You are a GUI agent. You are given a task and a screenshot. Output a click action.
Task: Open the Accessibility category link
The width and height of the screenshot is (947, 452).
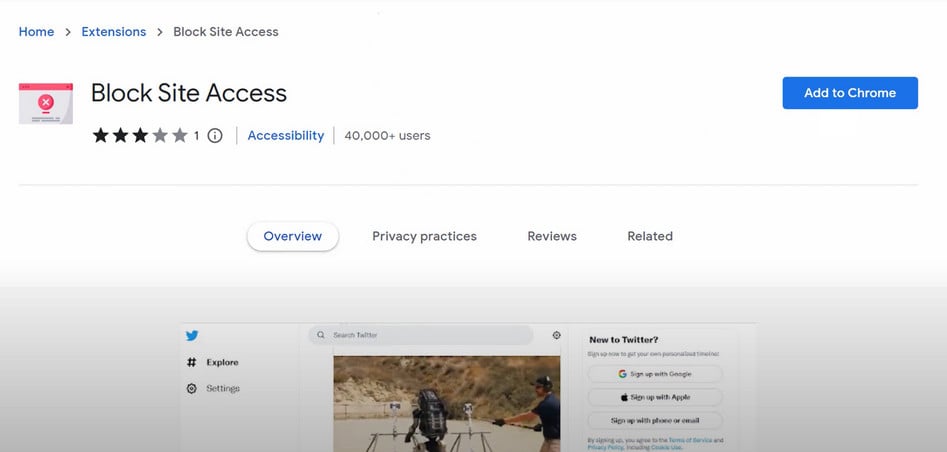(x=286, y=135)
